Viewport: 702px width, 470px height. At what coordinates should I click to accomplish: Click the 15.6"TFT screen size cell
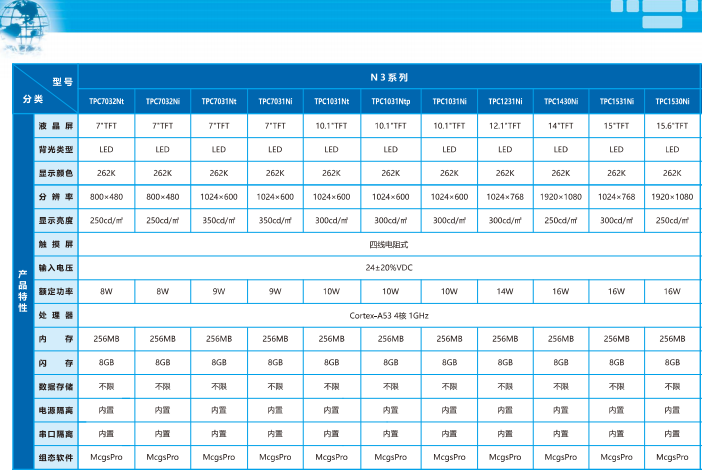pyautogui.click(x=673, y=126)
